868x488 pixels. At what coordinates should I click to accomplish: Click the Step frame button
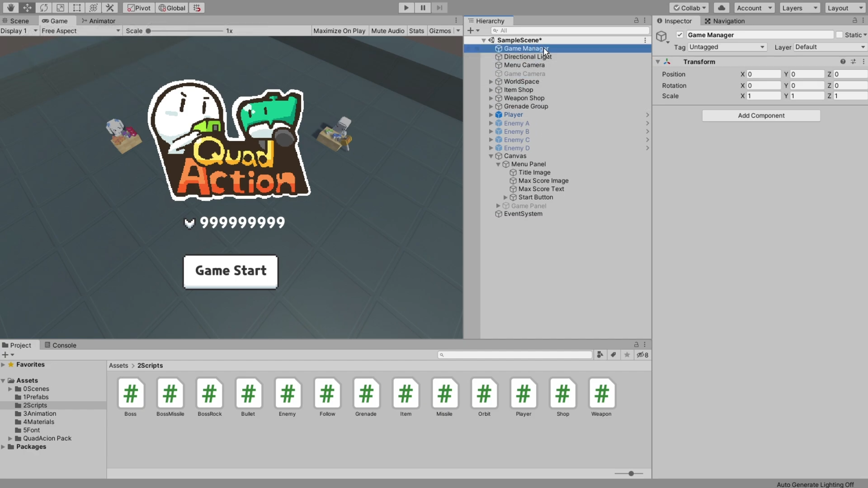[x=439, y=8]
